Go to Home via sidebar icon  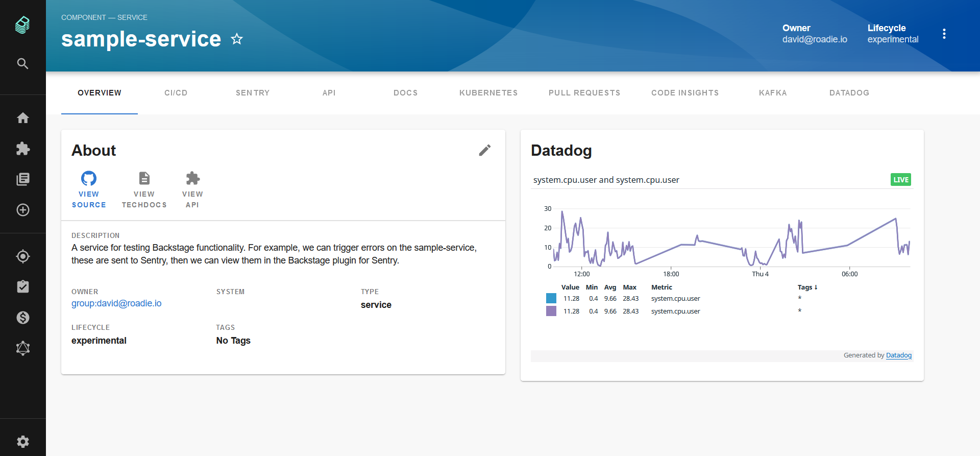click(22, 118)
